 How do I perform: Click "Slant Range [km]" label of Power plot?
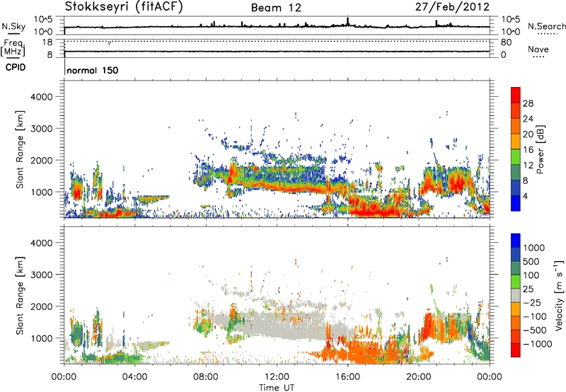pos(20,149)
